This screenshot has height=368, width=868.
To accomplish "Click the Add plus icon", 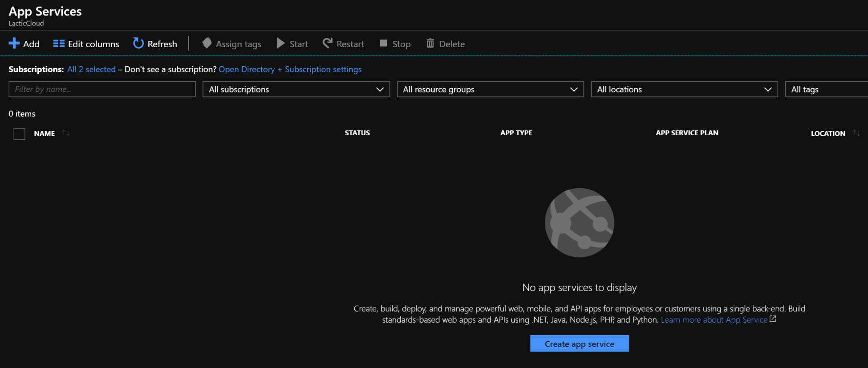I will 14,43.
